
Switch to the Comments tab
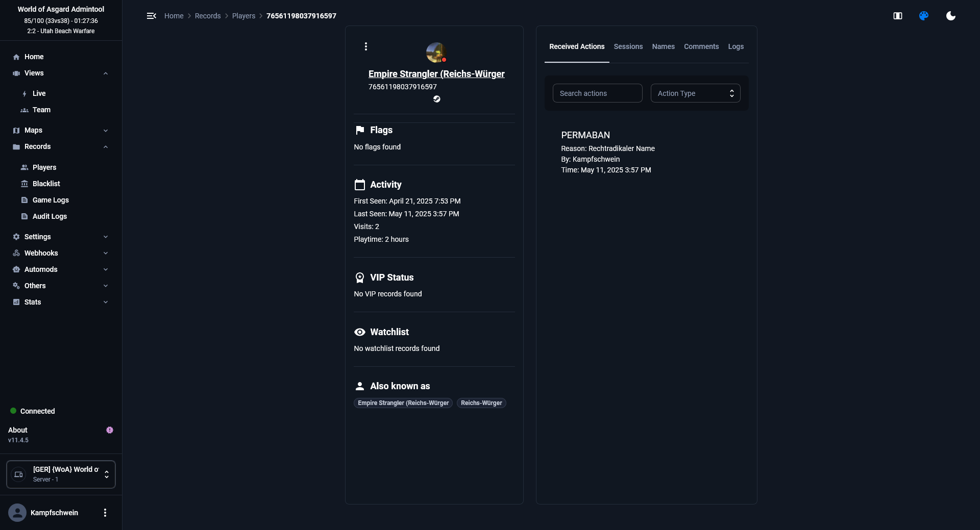click(701, 46)
